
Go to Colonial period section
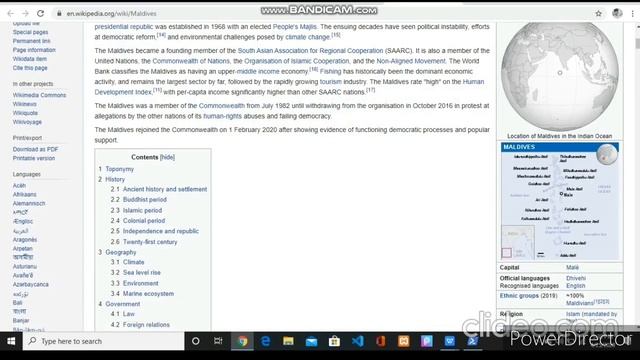[x=144, y=220]
